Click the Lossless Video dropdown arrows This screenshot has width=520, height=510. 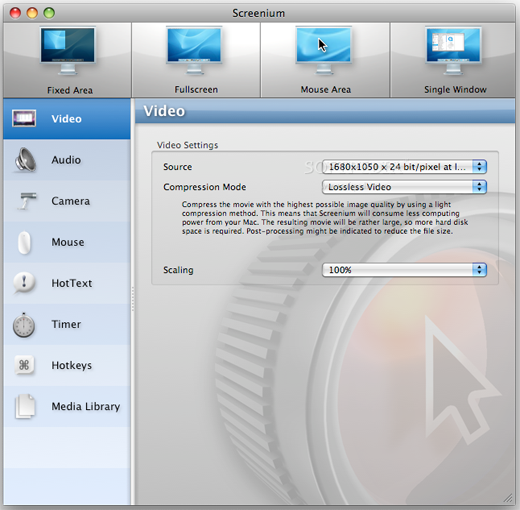(479, 187)
